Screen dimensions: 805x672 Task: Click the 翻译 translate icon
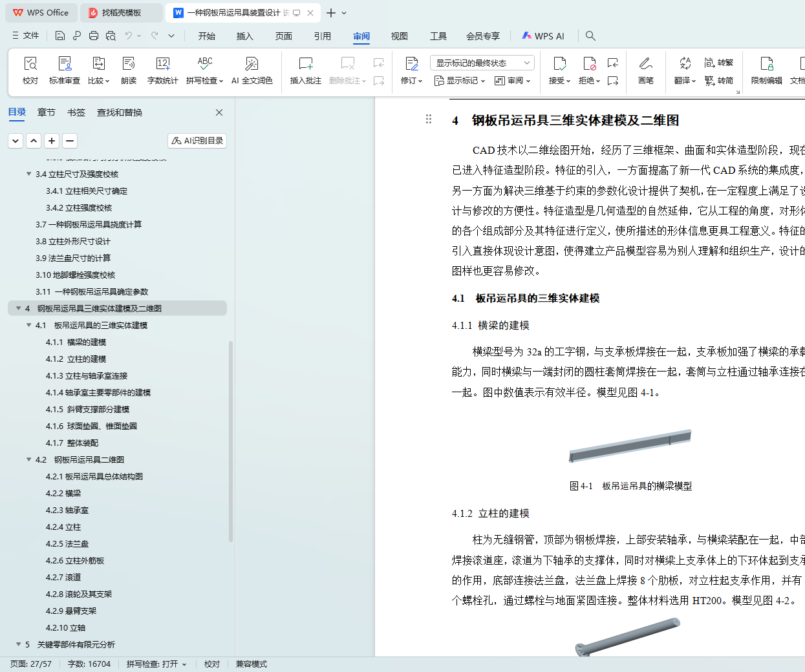(x=685, y=63)
